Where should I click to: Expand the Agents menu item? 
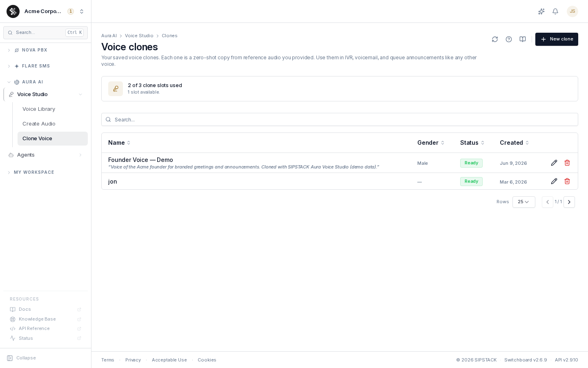click(46, 155)
